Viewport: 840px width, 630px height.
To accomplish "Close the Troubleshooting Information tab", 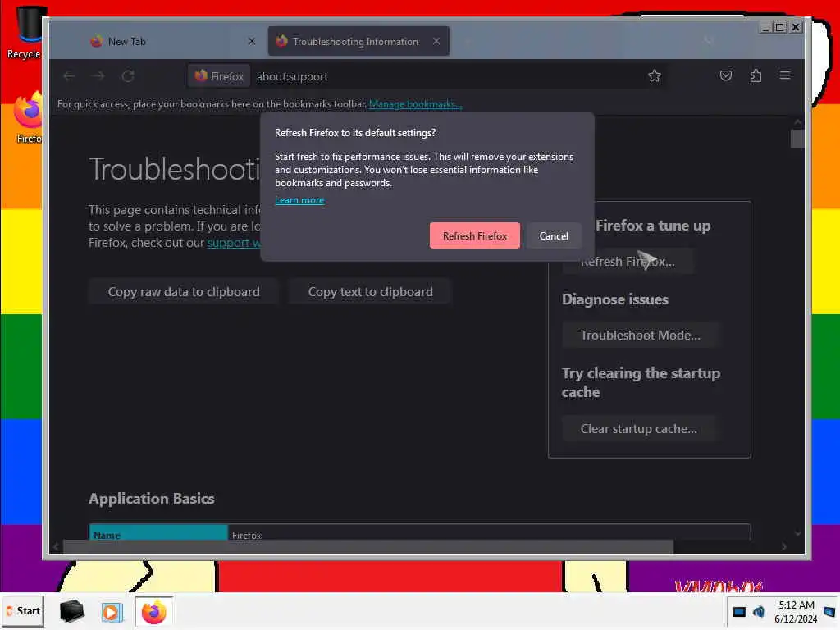I will (x=436, y=41).
